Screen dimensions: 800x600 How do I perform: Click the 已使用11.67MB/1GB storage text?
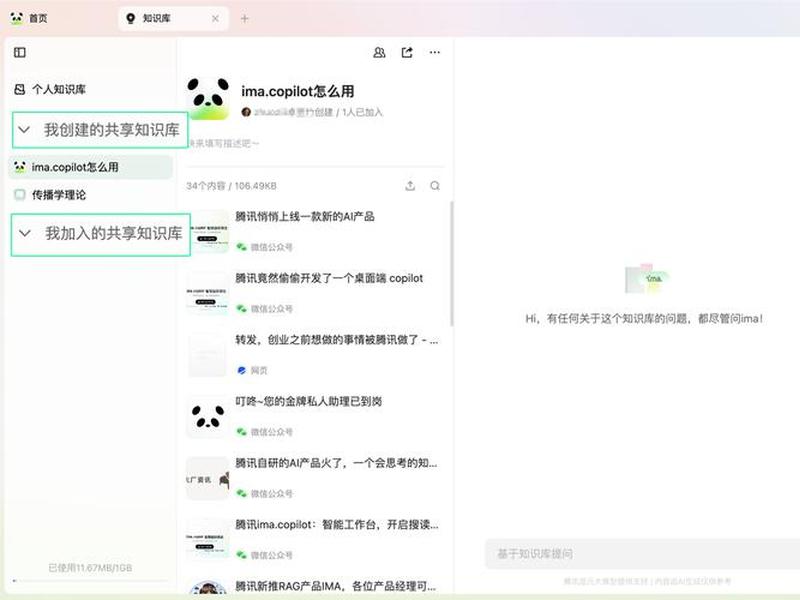pos(90,567)
